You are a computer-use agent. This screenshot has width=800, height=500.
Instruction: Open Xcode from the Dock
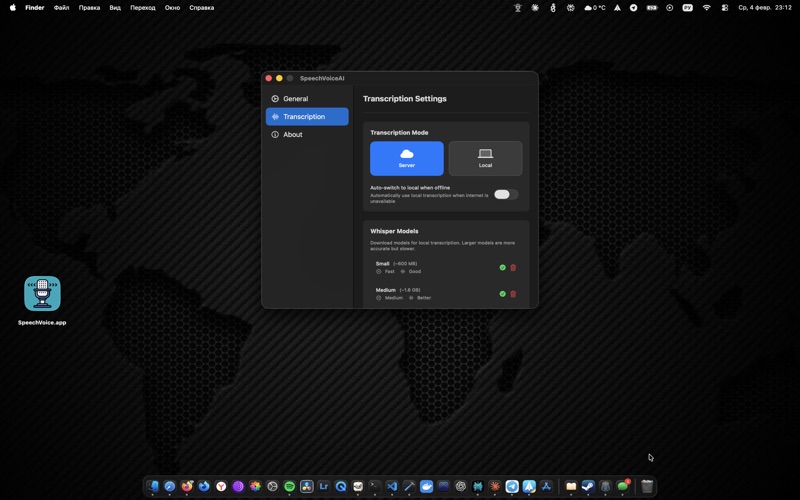[409, 486]
